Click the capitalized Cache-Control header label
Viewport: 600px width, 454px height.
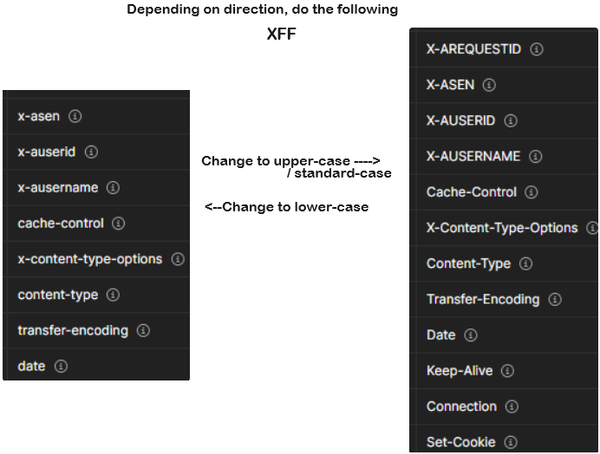pos(471,192)
